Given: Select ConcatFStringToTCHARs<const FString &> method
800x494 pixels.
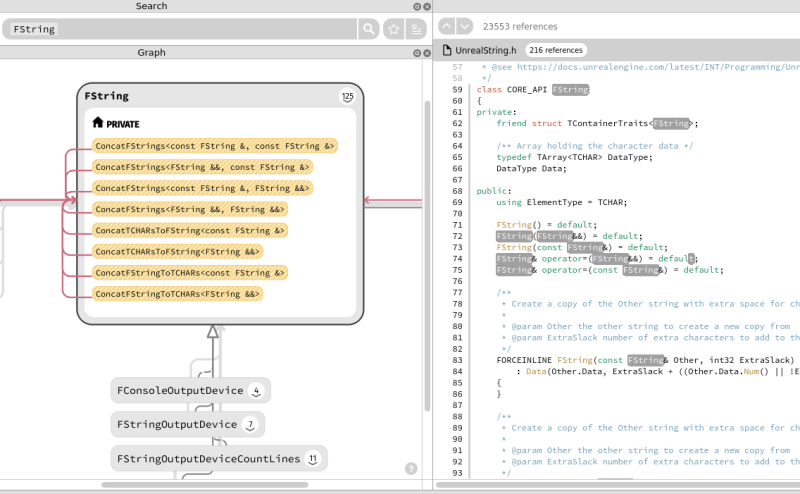Looking at the screenshot, I should (190, 273).
